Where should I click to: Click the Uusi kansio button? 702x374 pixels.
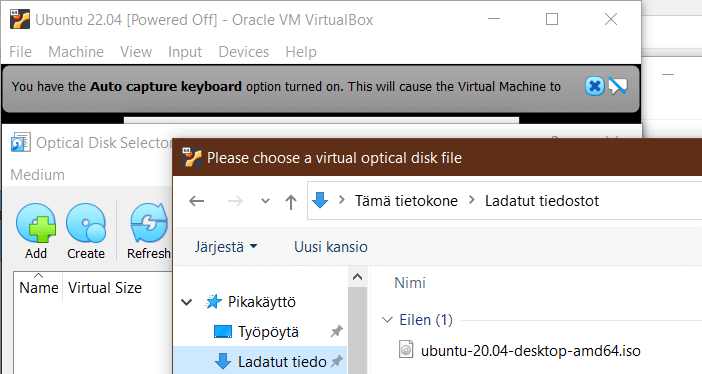[x=331, y=247]
